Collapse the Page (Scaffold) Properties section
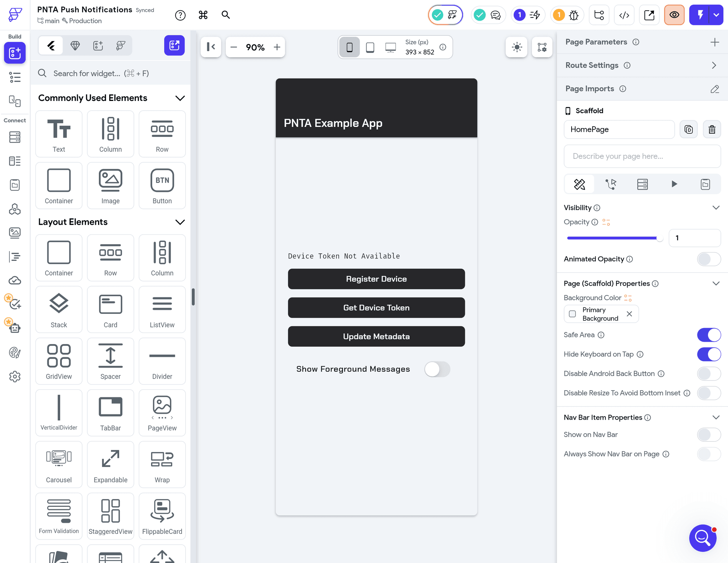The height and width of the screenshot is (563, 728). point(716,283)
